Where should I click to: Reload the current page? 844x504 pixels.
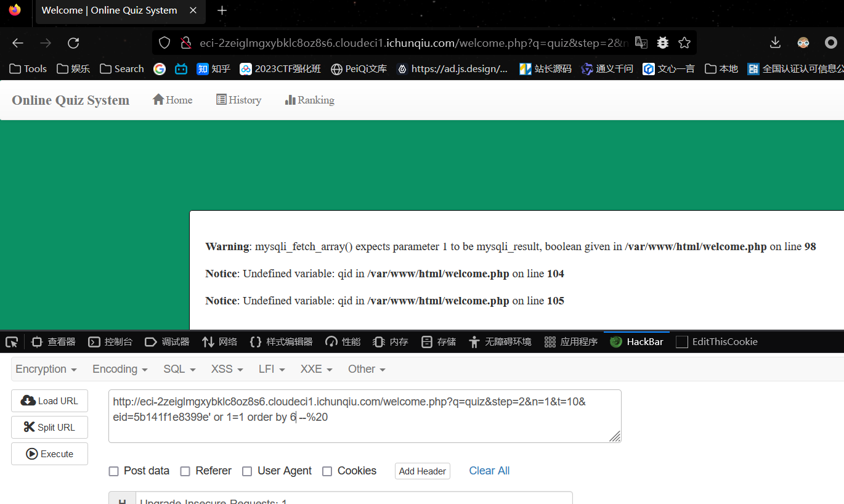point(73,43)
